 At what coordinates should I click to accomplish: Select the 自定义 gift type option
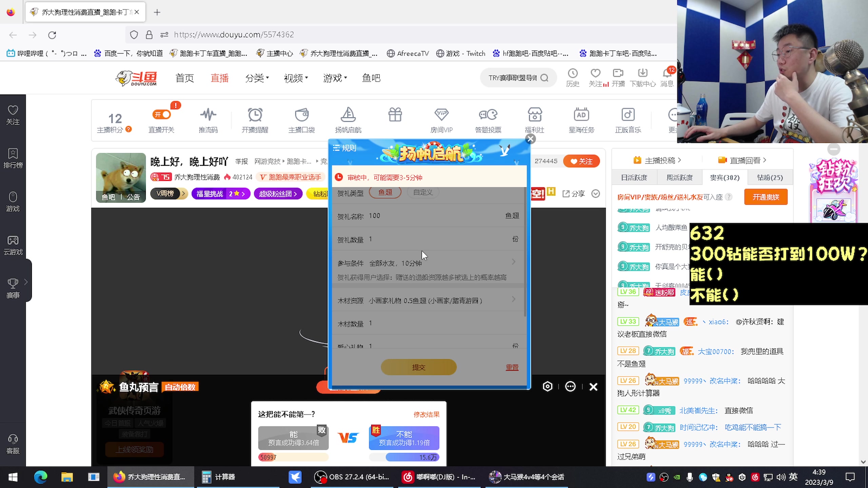pos(422,192)
